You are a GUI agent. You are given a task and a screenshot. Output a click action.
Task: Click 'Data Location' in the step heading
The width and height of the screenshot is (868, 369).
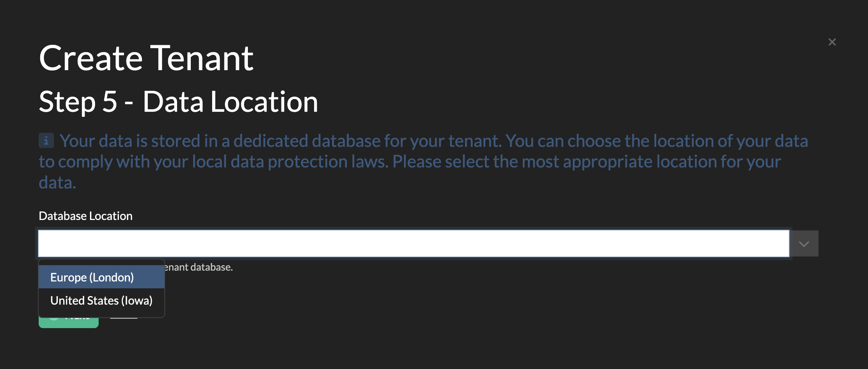[x=230, y=102]
